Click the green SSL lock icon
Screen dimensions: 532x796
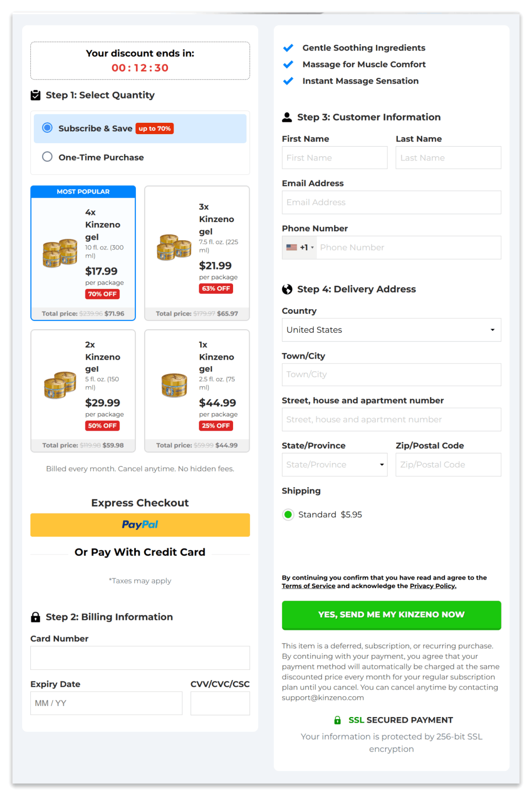click(x=337, y=720)
